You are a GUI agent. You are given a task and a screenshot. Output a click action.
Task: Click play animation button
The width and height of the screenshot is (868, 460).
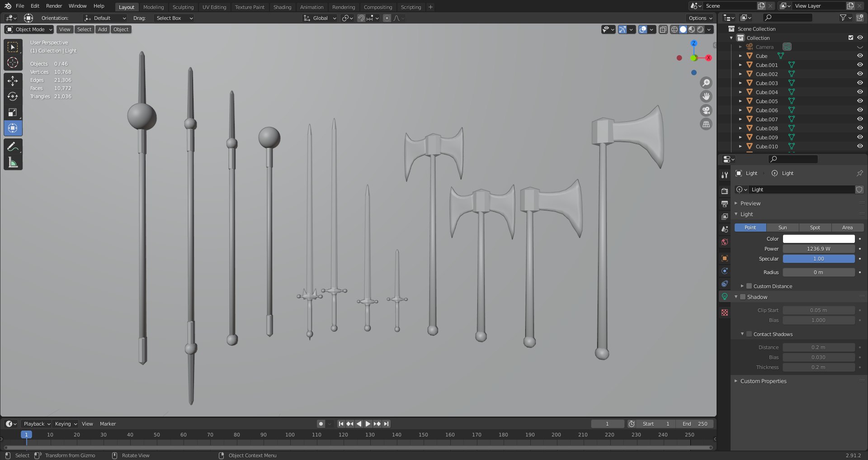(x=368, y=424)
